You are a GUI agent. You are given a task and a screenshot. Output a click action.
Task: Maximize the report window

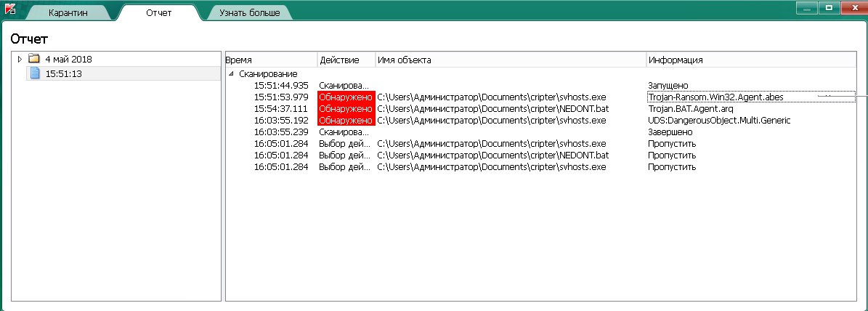pyautogui.click(x=830, y=8)
